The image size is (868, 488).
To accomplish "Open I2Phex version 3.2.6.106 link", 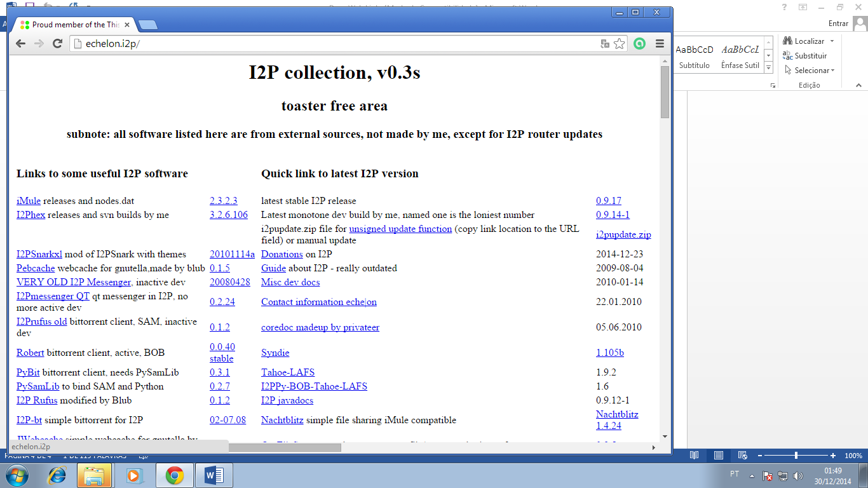I will coord(229,215).
